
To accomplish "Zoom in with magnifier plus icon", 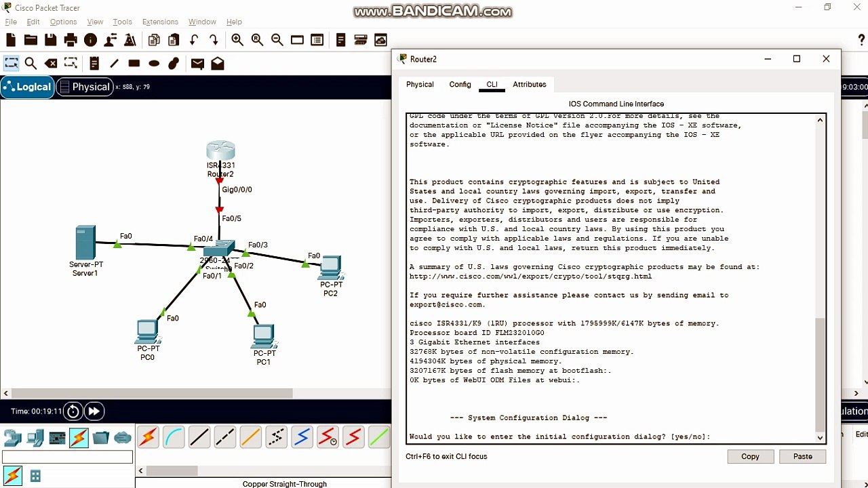I will coord(237,40).
